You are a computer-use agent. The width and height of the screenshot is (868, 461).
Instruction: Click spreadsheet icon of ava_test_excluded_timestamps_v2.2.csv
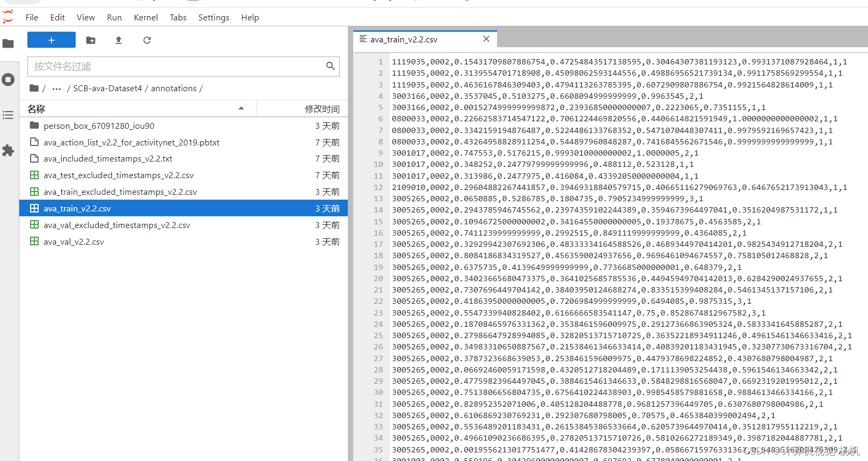(34, 175)
